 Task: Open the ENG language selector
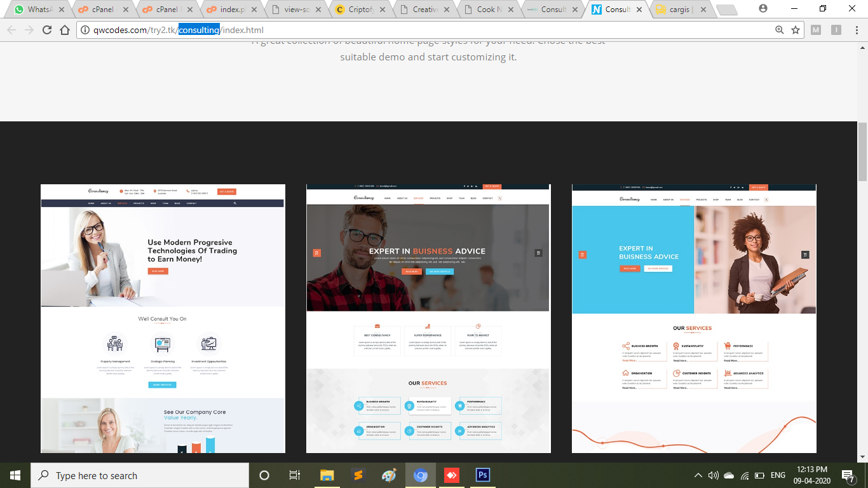(x=778, y=475)
